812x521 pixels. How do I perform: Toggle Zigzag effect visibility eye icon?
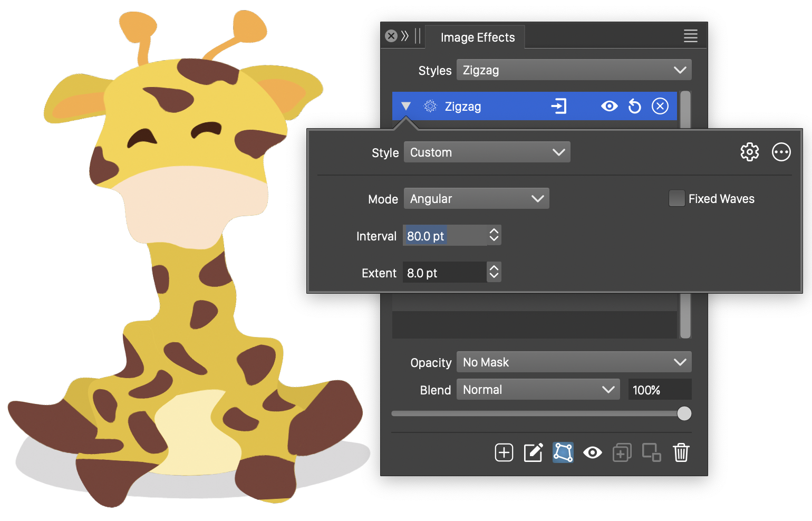click(609, 107)
